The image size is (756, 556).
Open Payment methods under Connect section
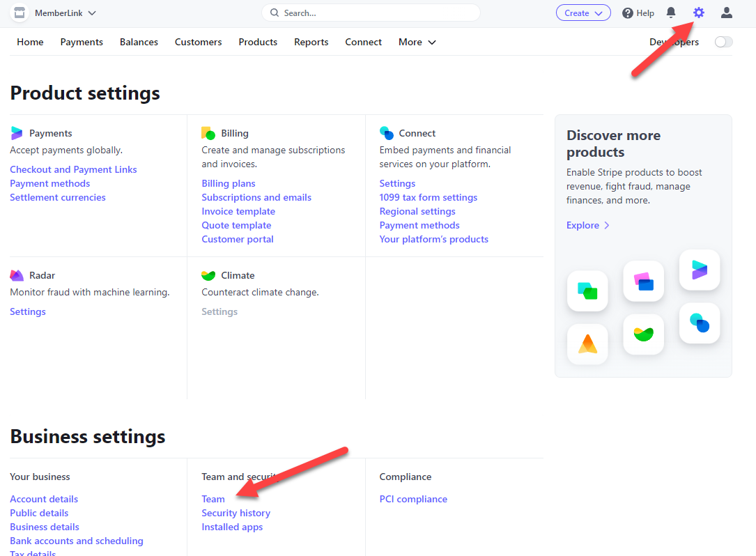[419, 225]
